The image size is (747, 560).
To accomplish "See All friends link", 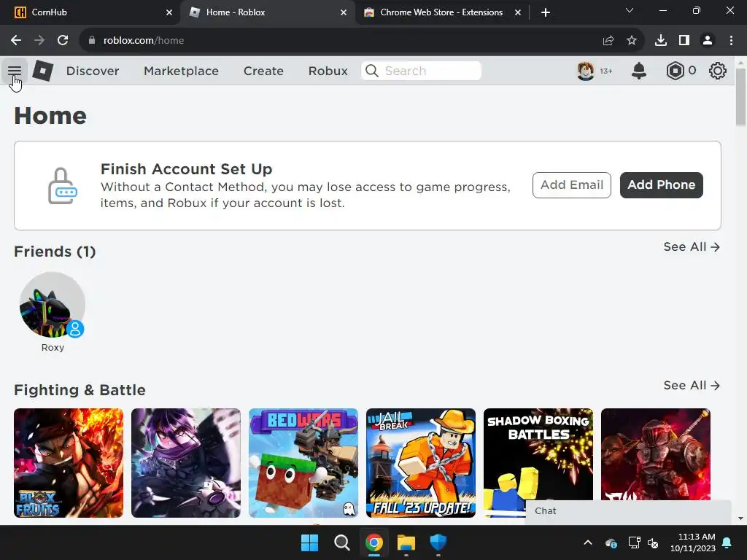I will (692, 246).
